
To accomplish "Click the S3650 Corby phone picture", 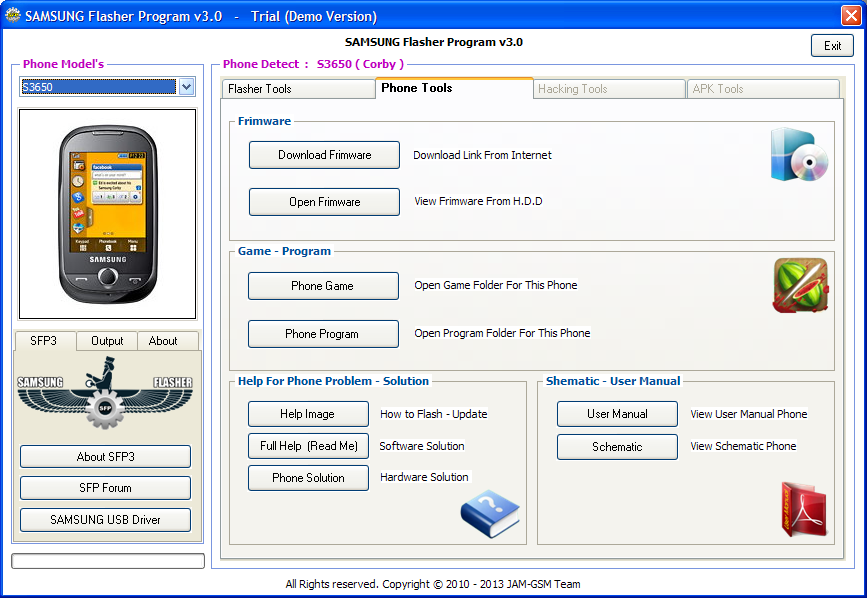I will click(108, 214).
